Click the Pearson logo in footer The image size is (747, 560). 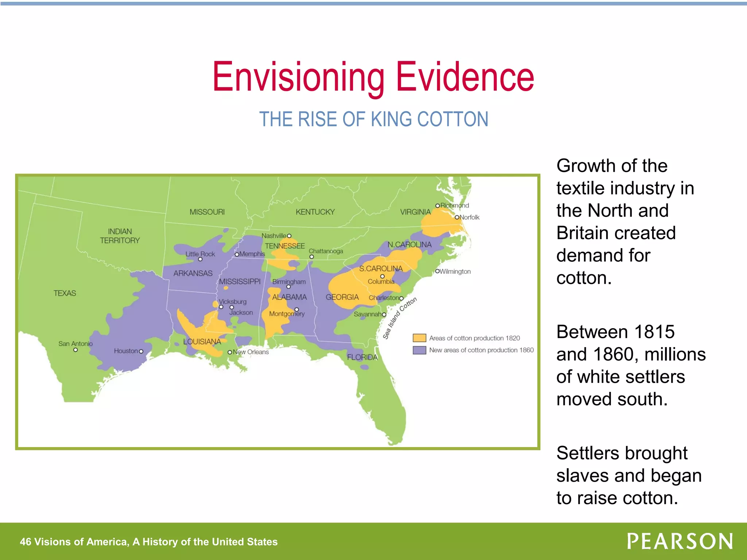[x=680, y=541]
